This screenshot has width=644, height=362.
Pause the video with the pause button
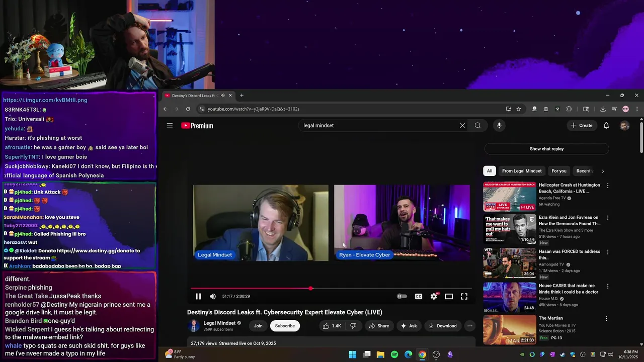pos(198,297)
